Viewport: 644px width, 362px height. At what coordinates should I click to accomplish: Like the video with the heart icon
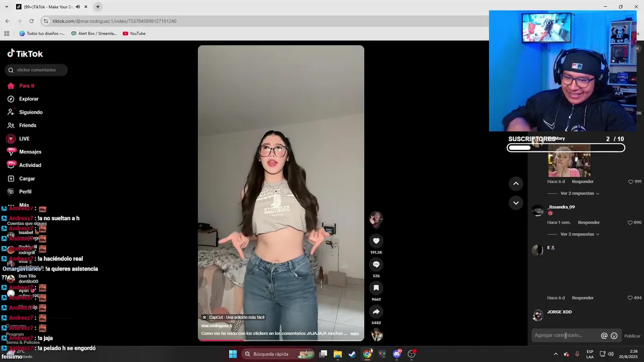(x=376, y=241)
